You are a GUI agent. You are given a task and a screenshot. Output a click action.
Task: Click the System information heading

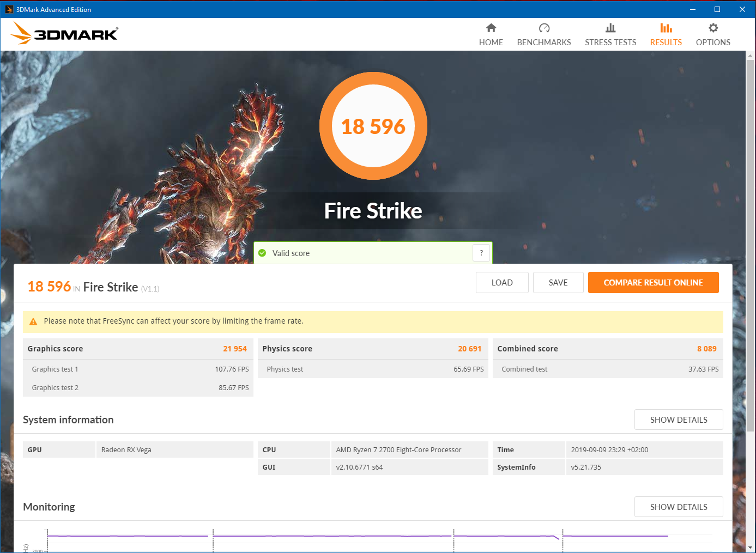coord(68,420)
